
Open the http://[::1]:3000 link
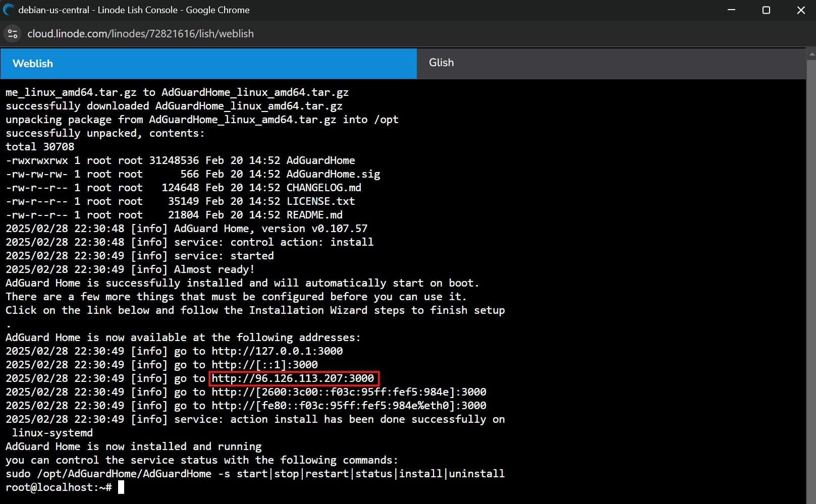[264, 365]
